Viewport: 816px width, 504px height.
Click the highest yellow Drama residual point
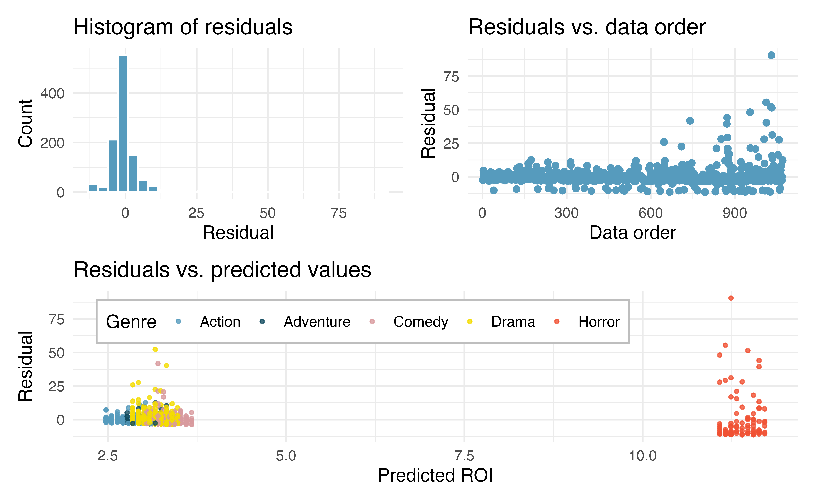click(155, 349)
